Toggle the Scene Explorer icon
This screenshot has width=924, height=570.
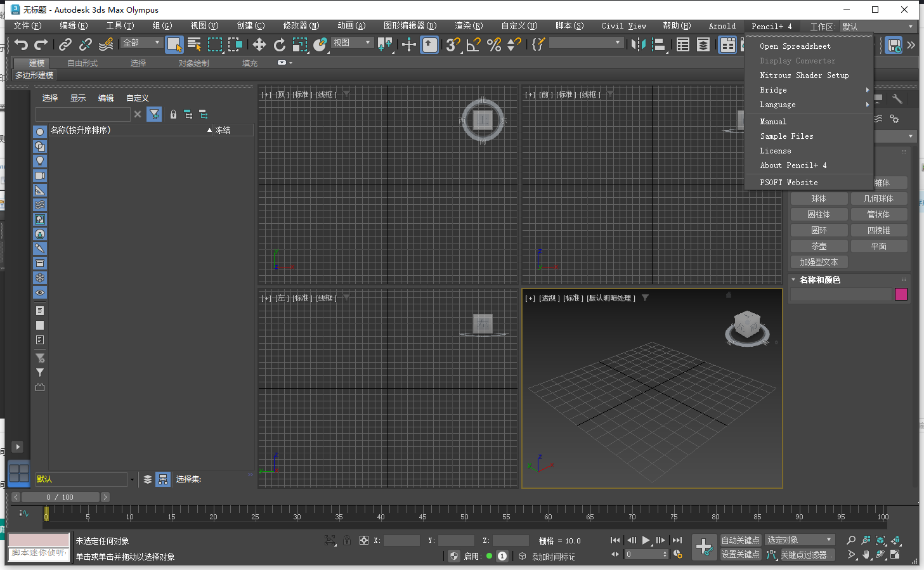coord(683,44)
